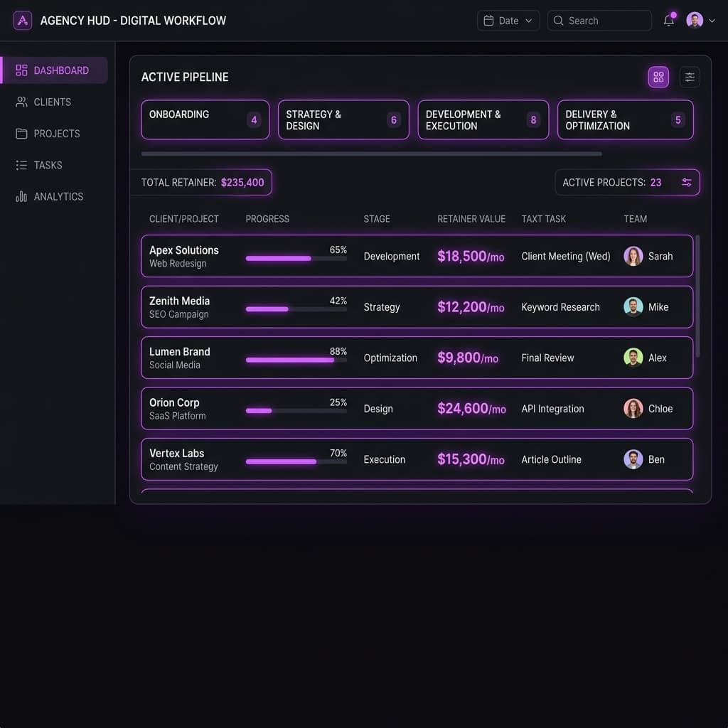Select the Development & Execution stage
The image size is (728, 728).
tap(483, 119)
